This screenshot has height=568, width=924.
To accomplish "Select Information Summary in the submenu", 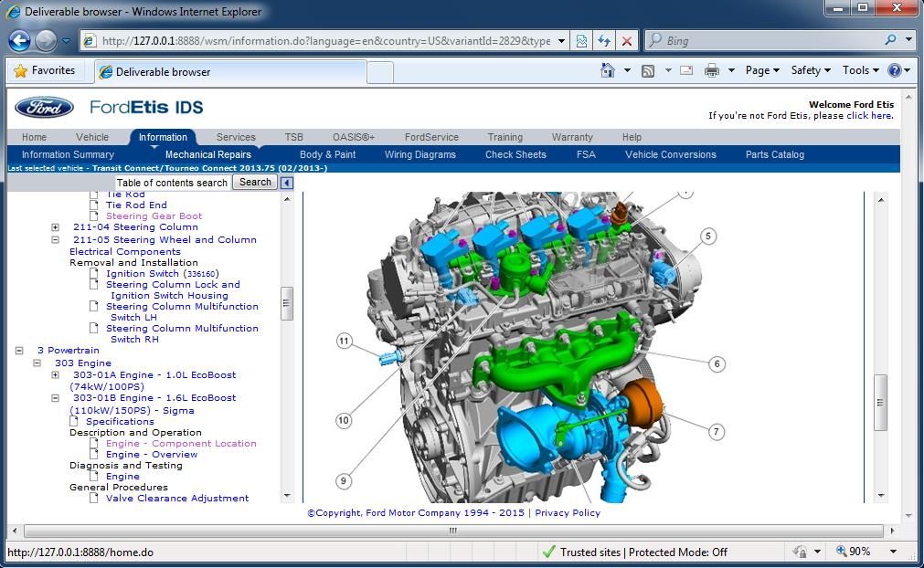I will click(68, 155).
